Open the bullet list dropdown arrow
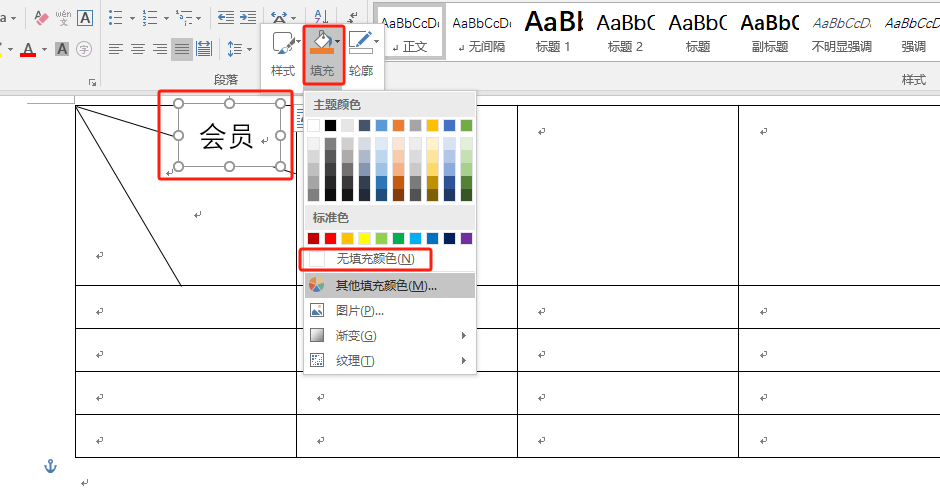Image resolution: width=940 pixels, height=492 pixels. (131, 17)
